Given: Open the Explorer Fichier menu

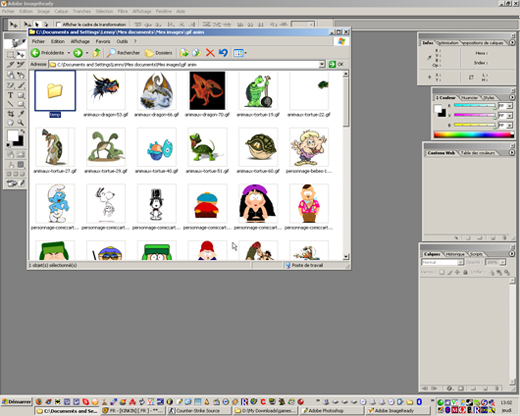Looking at the screenshot, I should pyautogui.click(x=38, y=41).
